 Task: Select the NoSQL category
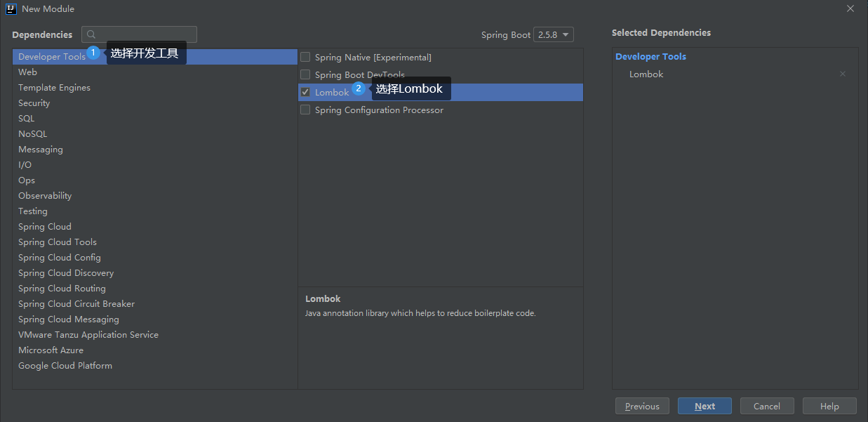(155, 133)
